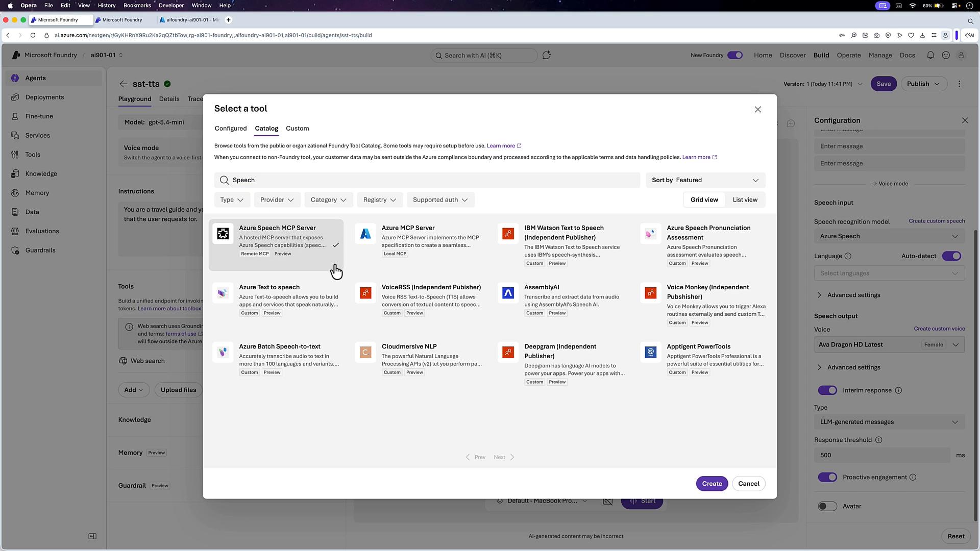980x551 pixels.
Task: Select the Azure Batch Speech-to-text icon
Action: point(223,352)
